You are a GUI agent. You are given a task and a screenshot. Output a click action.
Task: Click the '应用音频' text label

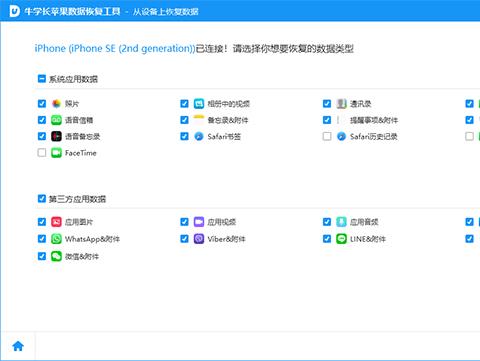tap(364, 222)
